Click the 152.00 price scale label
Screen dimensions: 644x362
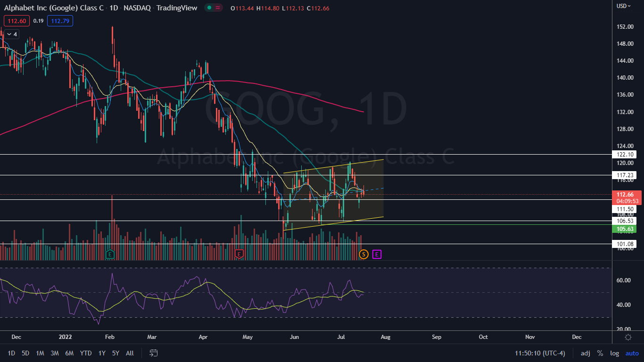pos(624,27)
